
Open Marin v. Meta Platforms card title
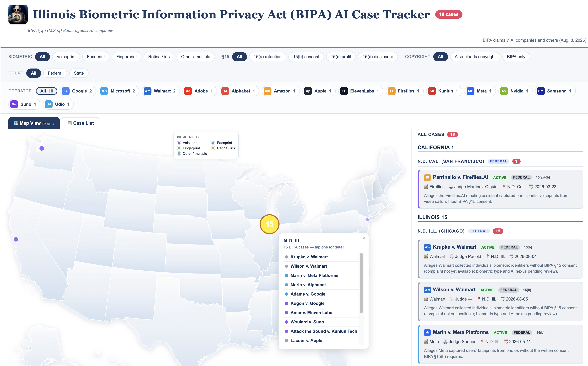tap(461, 332)
